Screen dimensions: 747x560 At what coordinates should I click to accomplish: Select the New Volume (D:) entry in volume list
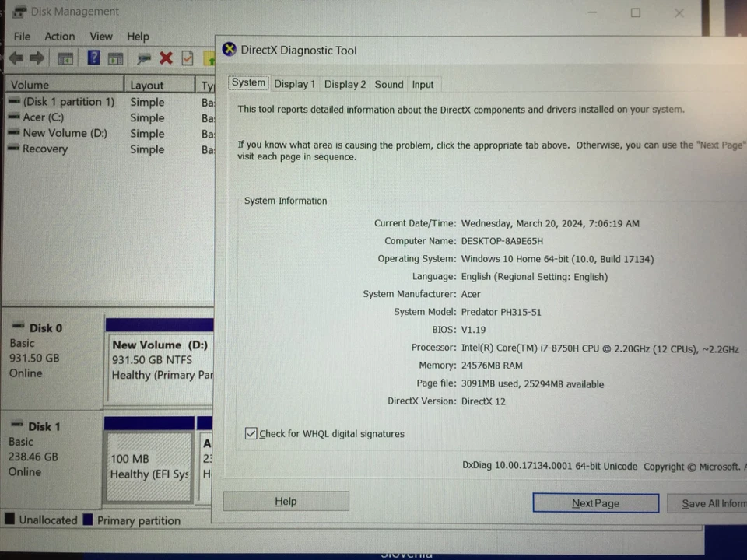(x=65, y=133)
